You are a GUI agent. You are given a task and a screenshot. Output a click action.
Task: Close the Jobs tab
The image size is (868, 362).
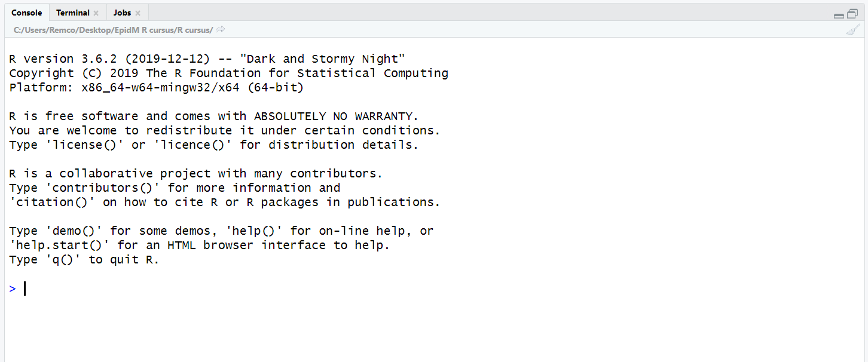[x=137, y=13]
